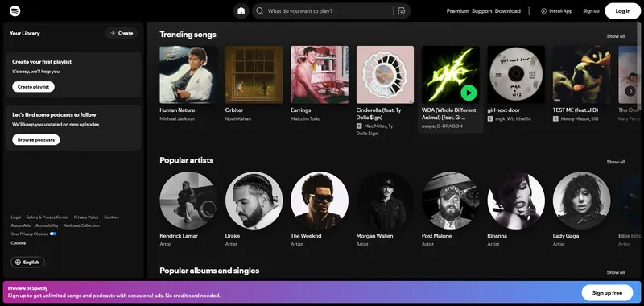Click Sign up in top bar
644x306 pixels.
(x=591, y=11)
